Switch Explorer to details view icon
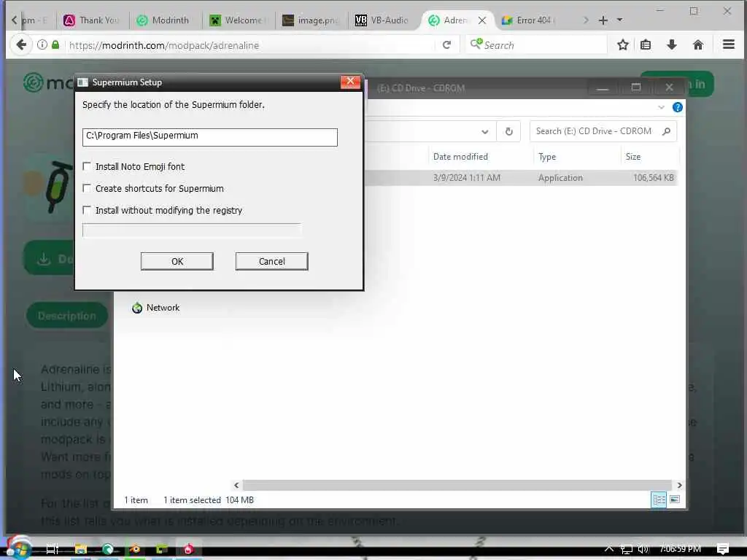The image size is (747, 560). tap(659, 499)
